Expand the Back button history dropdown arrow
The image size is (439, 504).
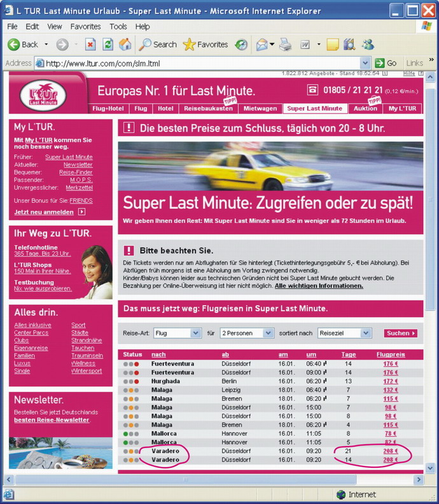(x=46, y=45)
